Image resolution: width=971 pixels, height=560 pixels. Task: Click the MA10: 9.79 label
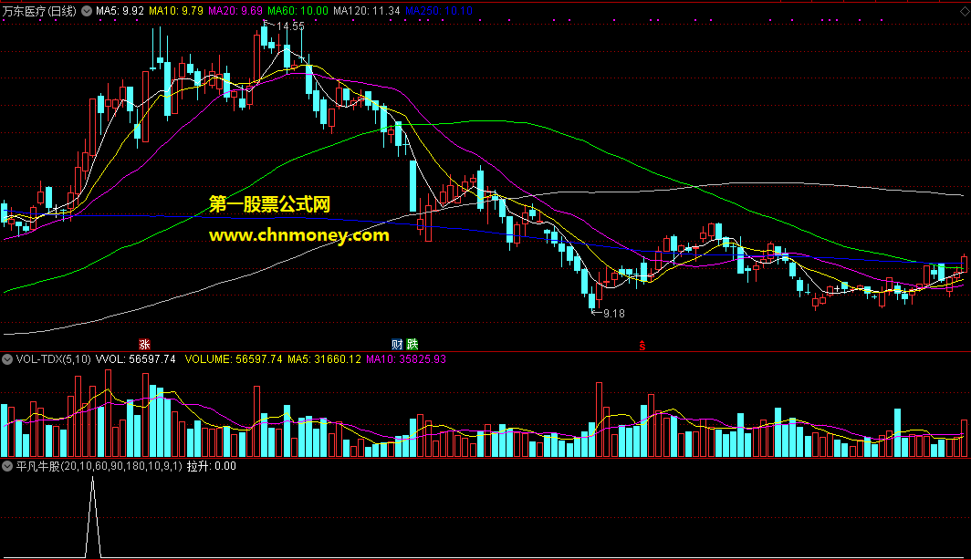tap(176, 11)
